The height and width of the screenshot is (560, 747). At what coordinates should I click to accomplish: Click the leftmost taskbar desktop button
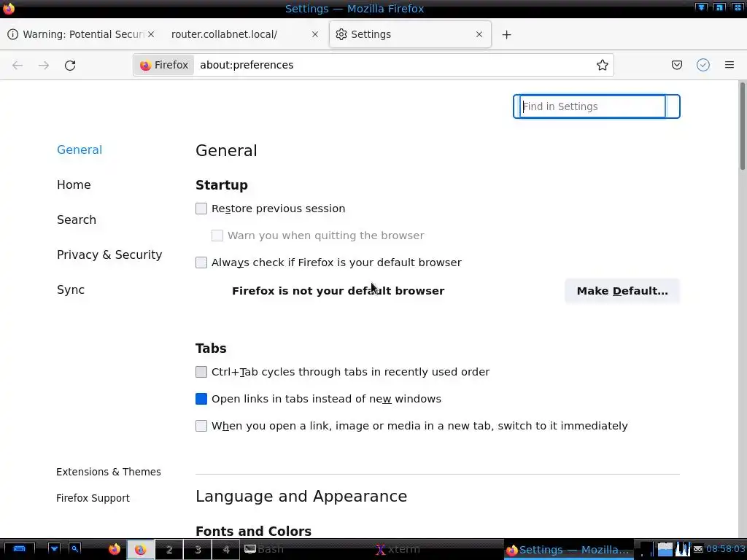coord(19,549)
